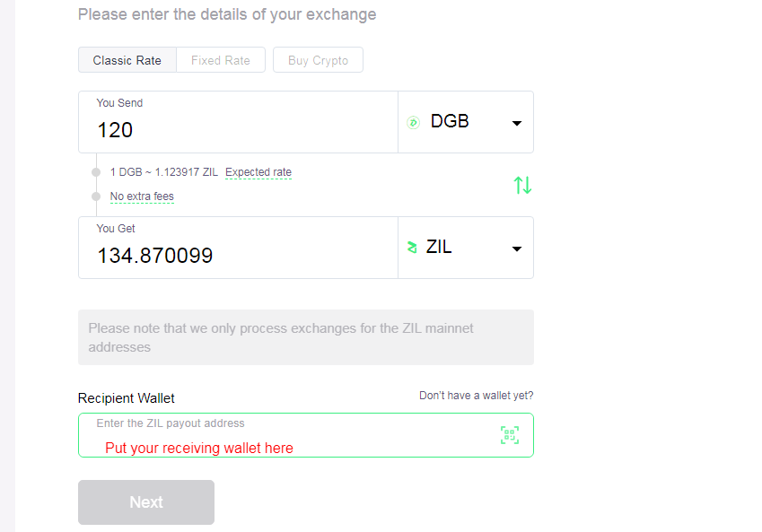Focus the You Get amount field
Screen dimensions: 762x532
click(238, 248)
